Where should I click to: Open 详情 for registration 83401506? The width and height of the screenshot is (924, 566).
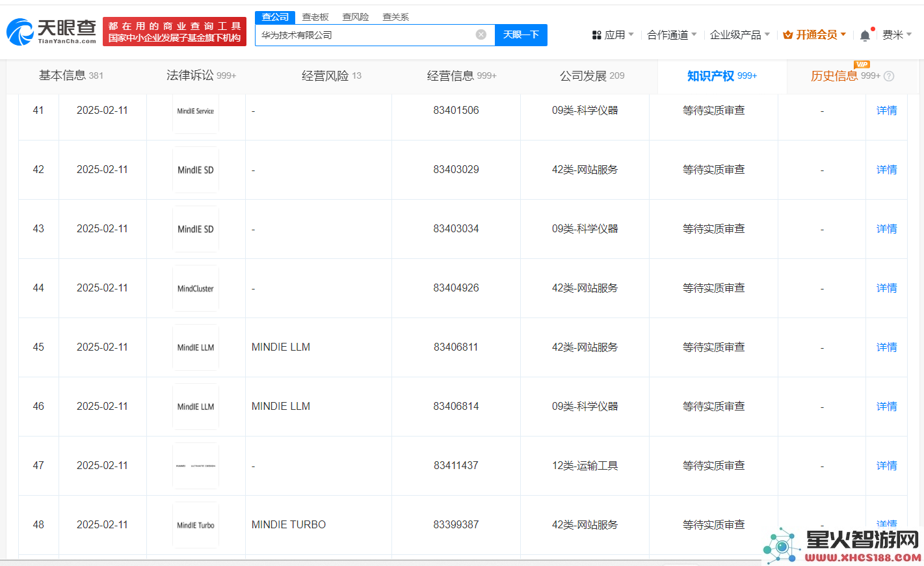point(886,111)
